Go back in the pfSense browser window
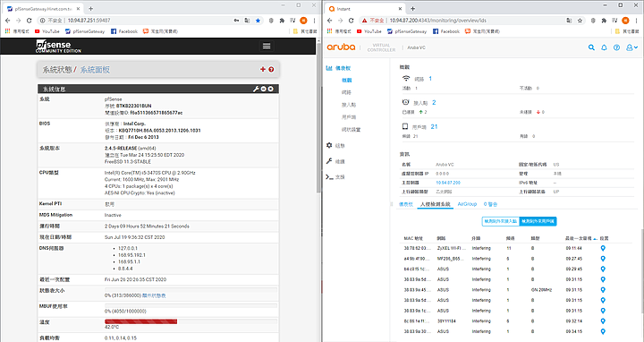644x342 pixels. click(7, 20)
